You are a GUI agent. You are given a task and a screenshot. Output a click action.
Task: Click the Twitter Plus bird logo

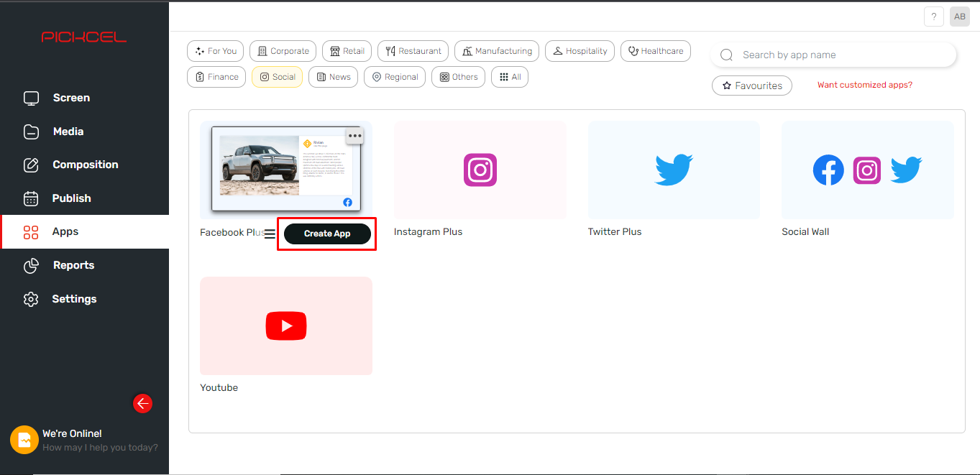[x=674, y=170]
